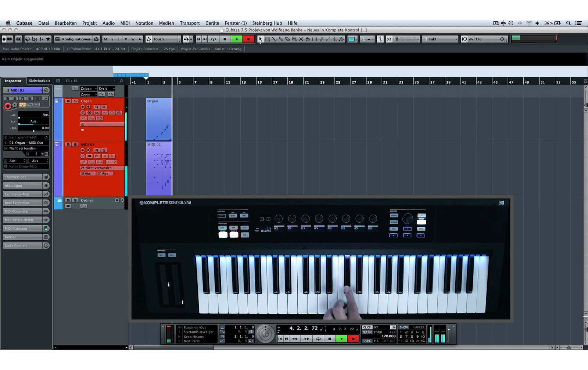Switch to the Sichtbarkeit tab
The width and height of the screenshot is (588, 370).
point(39,81)
